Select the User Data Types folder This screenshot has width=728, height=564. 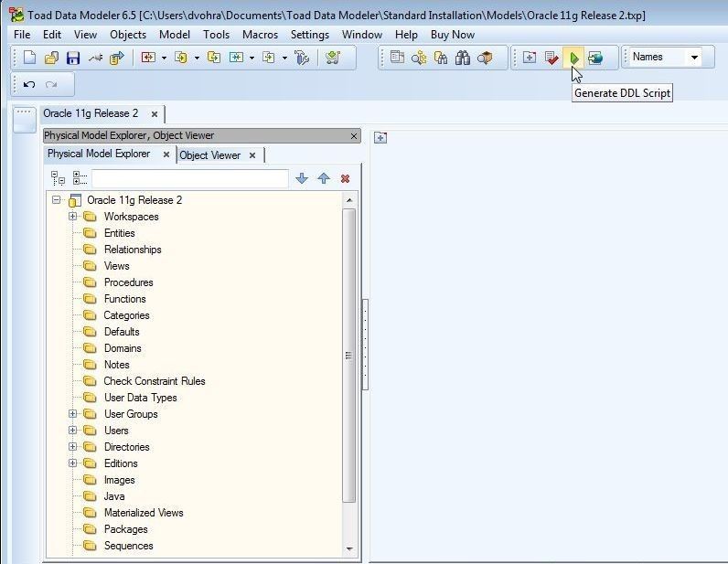[x=140, y=398]
